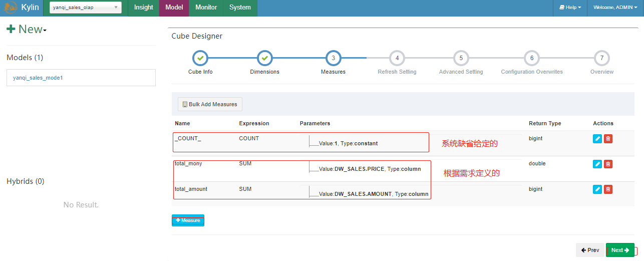
Task: Click the double return type cell
Action: click(x=537, y=163)
